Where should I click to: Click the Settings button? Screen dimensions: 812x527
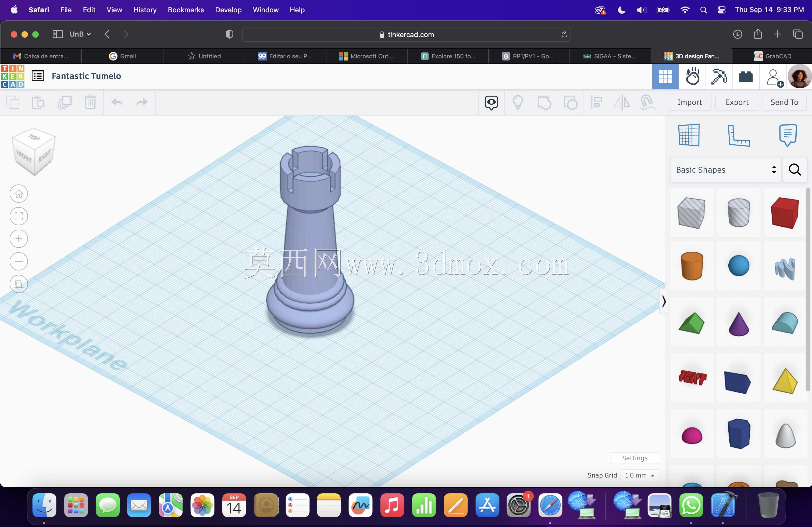click(635, 458)
